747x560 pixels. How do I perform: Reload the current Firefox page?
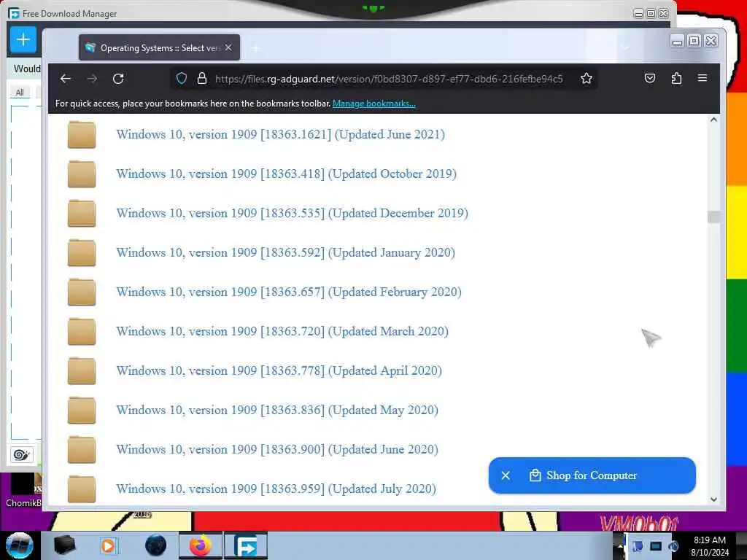[118, 79]
